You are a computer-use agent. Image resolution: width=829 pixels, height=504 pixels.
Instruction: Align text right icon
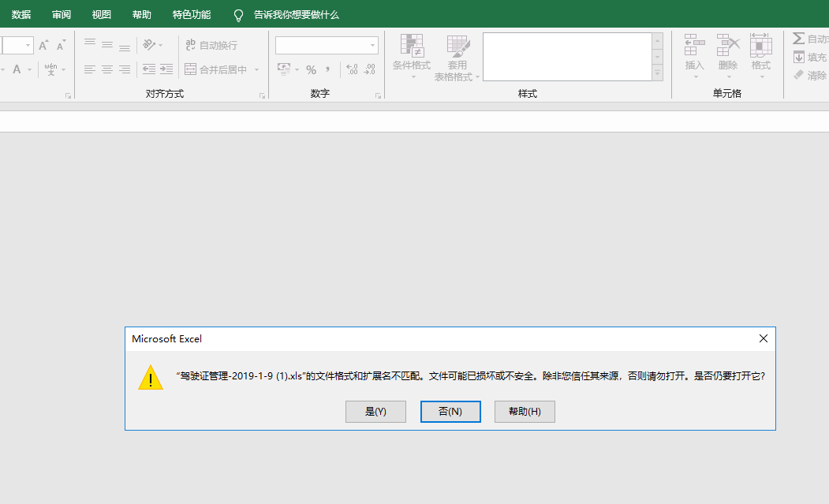pos(125,69)
